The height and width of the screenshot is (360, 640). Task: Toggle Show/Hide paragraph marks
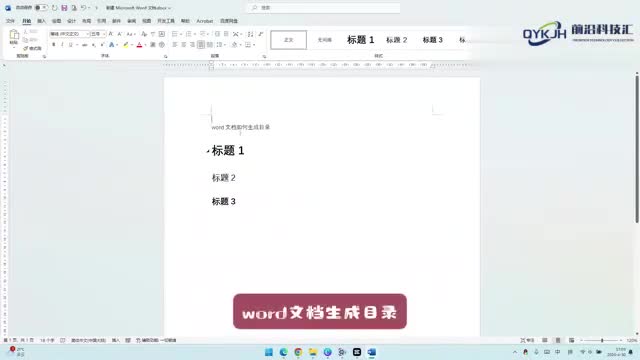[261, 34]
